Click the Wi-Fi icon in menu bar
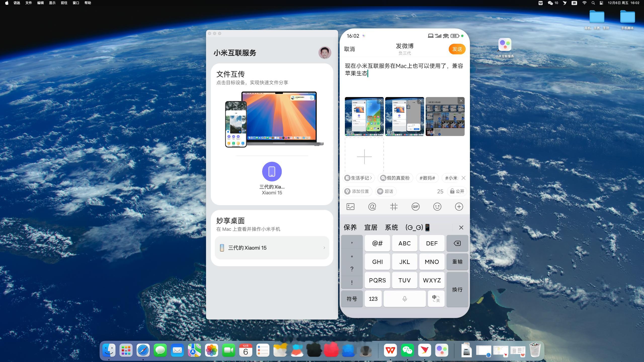Screen dimensions: 644x362 point(584,3)
